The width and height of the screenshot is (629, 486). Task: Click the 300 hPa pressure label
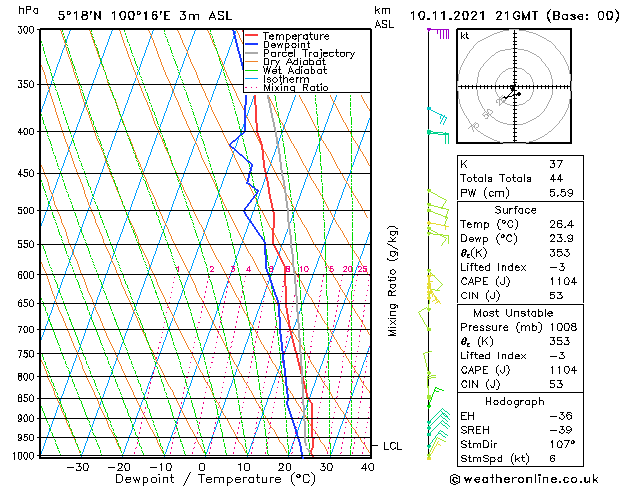pyautogui.click(x=28, y=30)
